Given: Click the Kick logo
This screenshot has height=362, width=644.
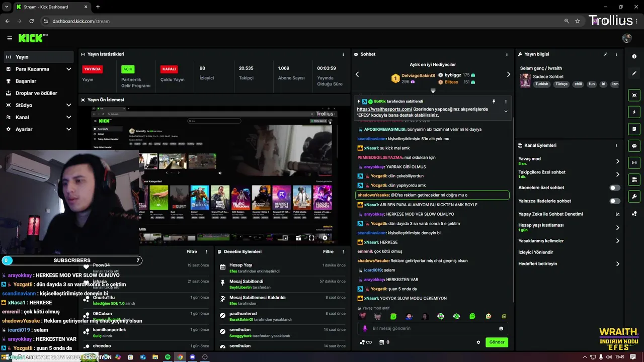Looking at the screenshot, I should 33,38.
